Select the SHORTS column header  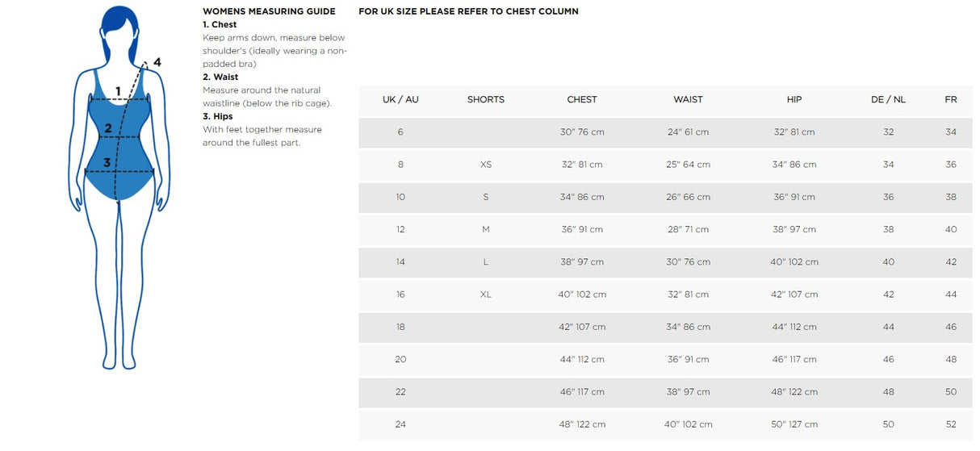pos(485,99)
